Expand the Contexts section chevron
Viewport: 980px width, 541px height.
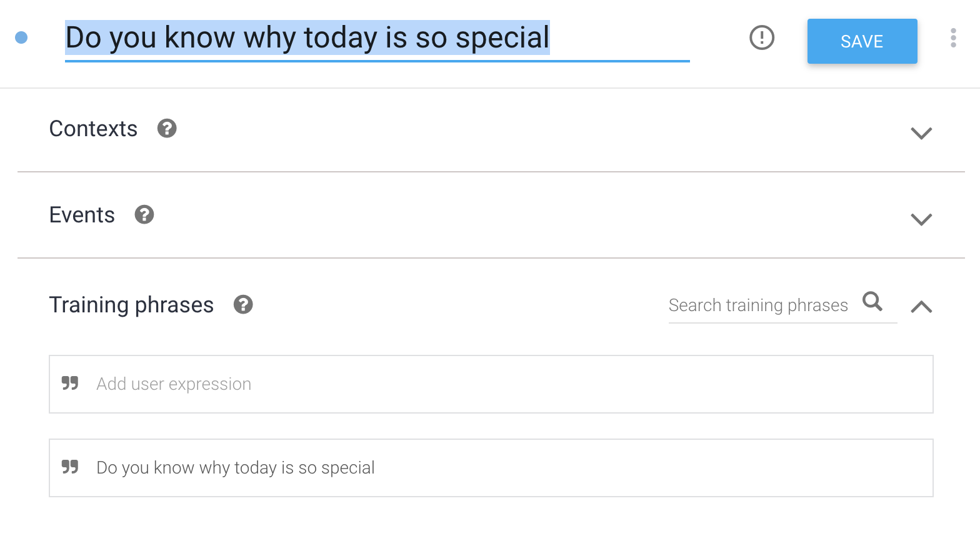coord(921,132)
